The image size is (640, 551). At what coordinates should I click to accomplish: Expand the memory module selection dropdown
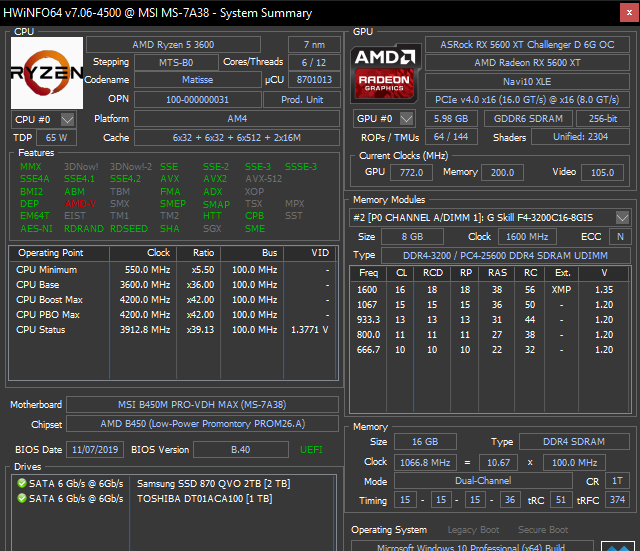tap(622, 218)
